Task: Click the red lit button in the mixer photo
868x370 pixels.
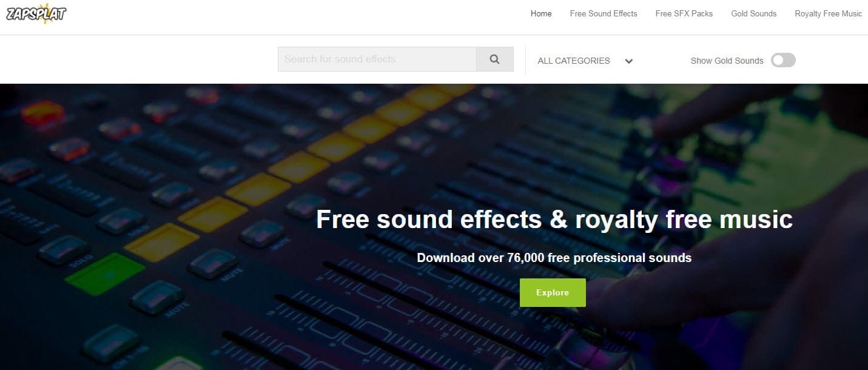Action: tap(42, 113)
